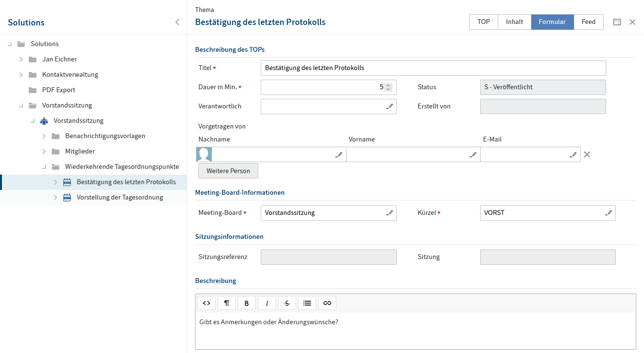Viewport: 644px width, 353px height.
Task: Select the PDF Export tree entry
Action: pos(58,90)
